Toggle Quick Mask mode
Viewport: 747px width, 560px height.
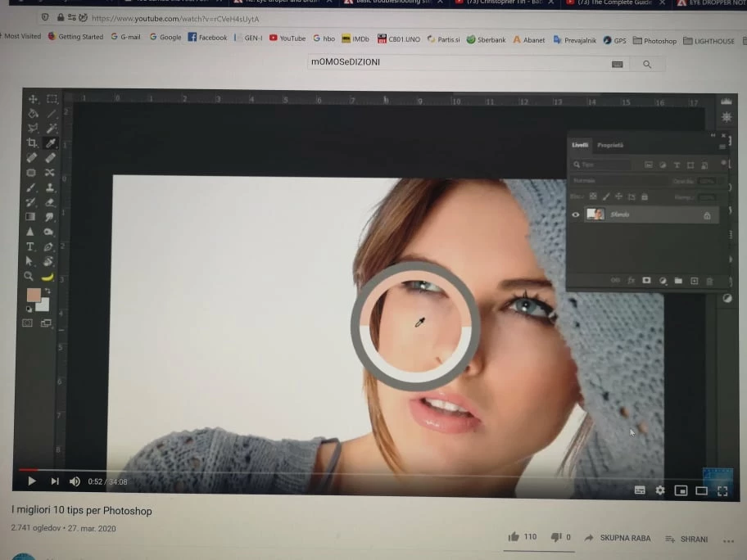click(27, 323)
